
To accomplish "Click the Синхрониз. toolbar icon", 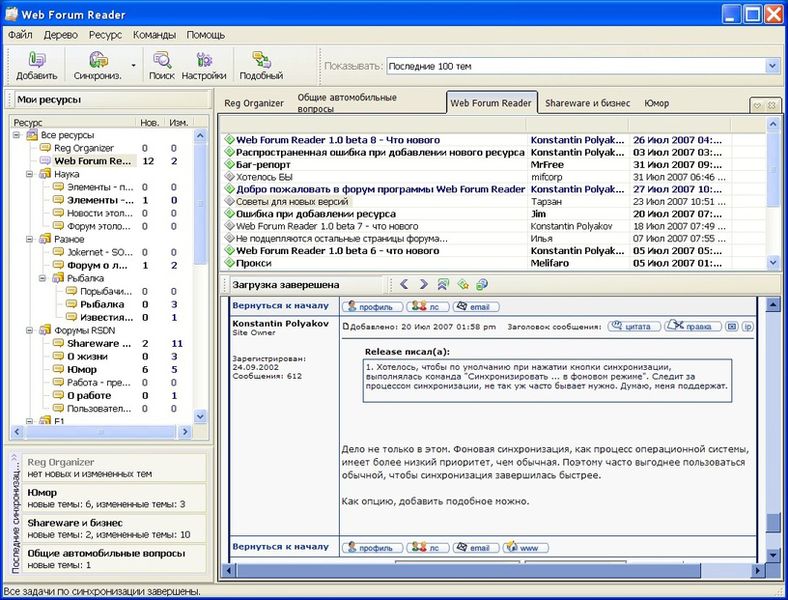I will 96,65.
